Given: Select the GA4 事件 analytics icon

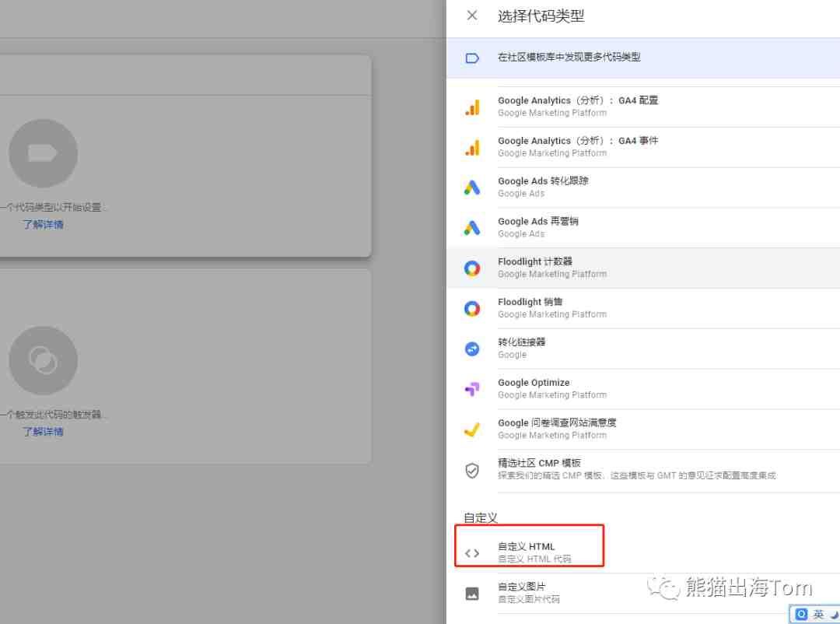Looking at the screenshot, I should pos(472,147).
